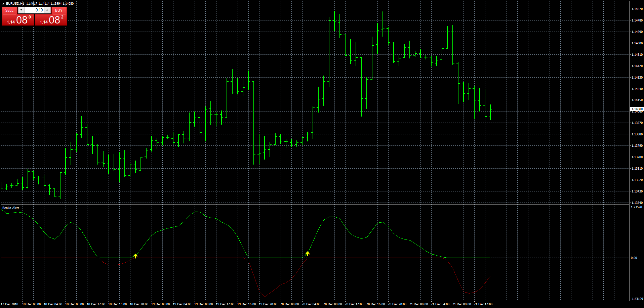Click the 19 Dec 00:00 time label

point(160,304)
